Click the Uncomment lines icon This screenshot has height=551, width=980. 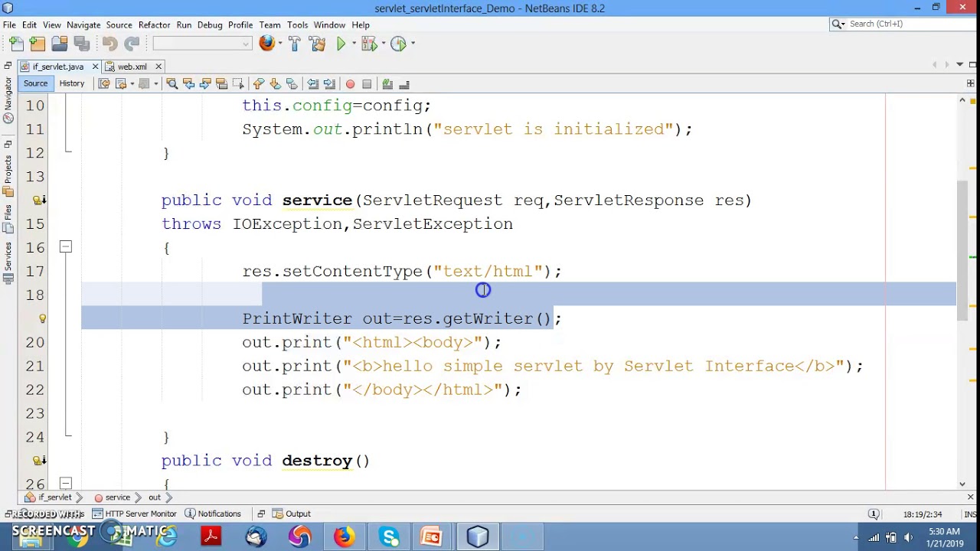tap(404, 83)
